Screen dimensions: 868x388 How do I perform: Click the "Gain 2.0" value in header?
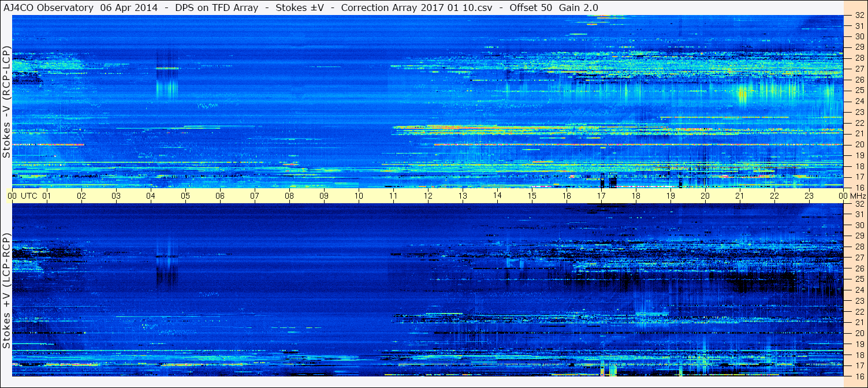pyautogui.click(x=579, y=8)
